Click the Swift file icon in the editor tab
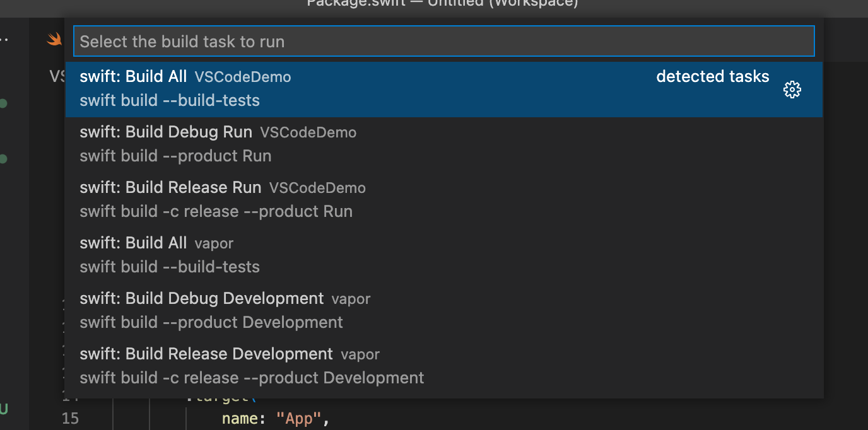 pos(55,40)
